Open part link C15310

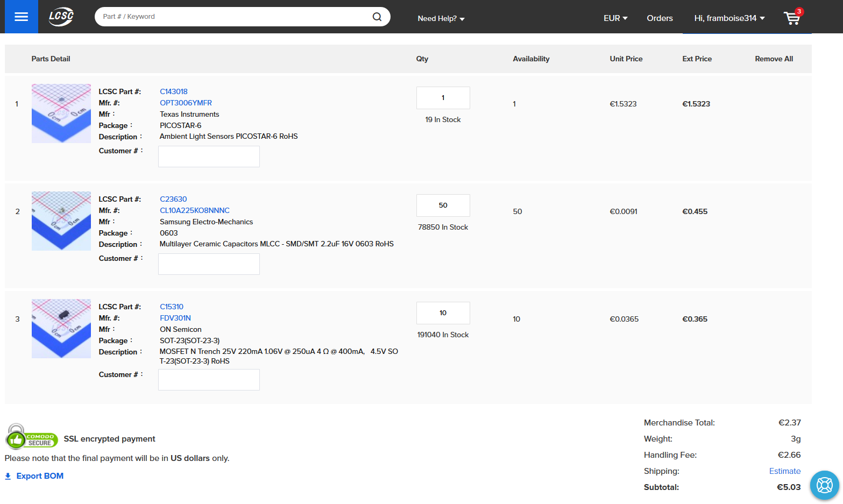172,307
